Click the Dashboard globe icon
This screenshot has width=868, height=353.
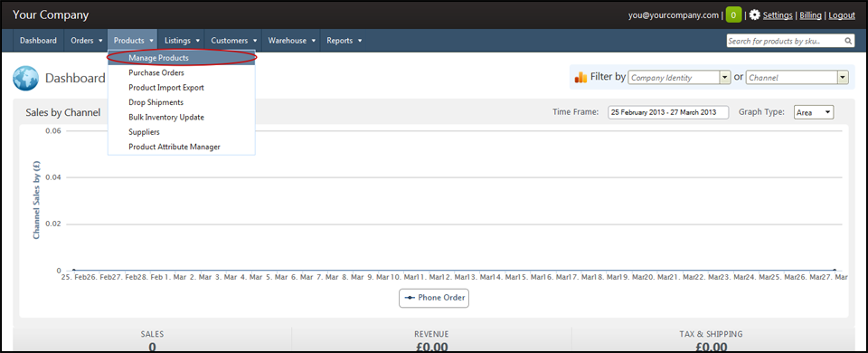pyautogui.click(x=25, y=78)
